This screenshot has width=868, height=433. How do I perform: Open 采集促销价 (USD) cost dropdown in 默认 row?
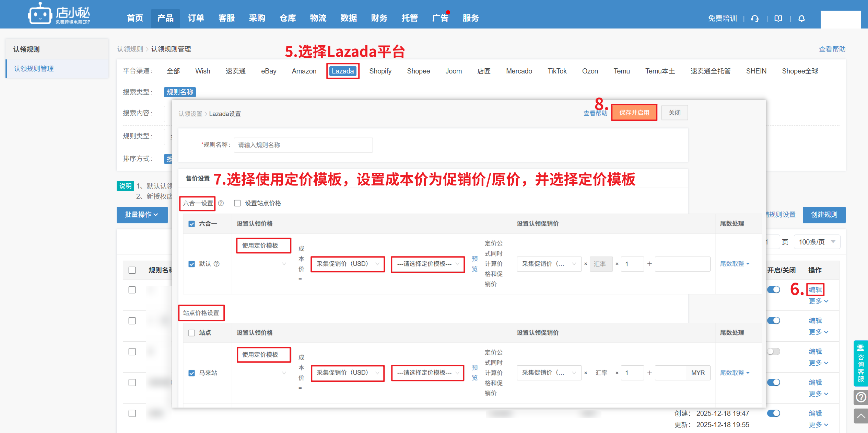[348, 264]
